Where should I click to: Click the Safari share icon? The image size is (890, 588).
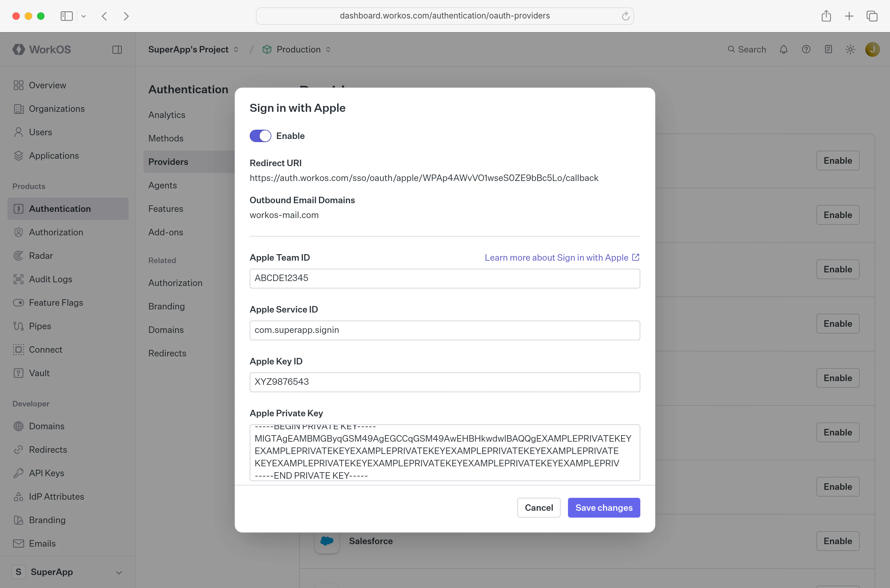(826, 16)
